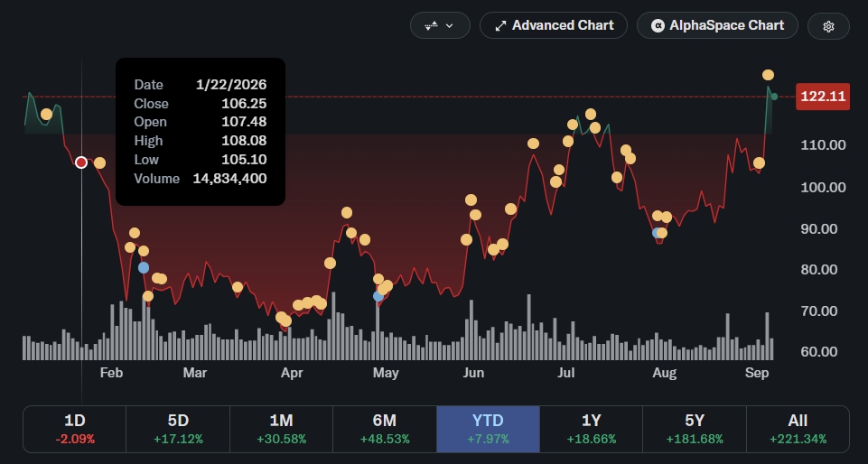Click the red 122.11 price label
Viewport: 868px width, 464px height.
pos(823,97)
